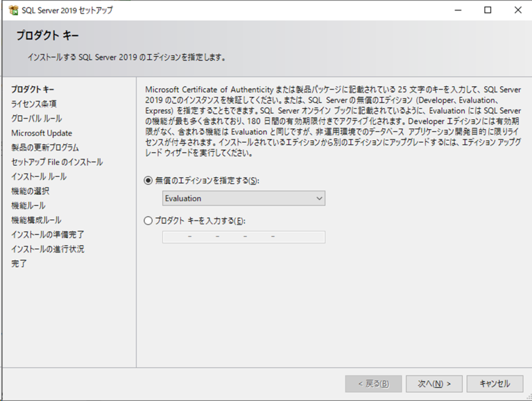Click into the product key input field
This screenshot has height=401, width=532.
[244, 237]
